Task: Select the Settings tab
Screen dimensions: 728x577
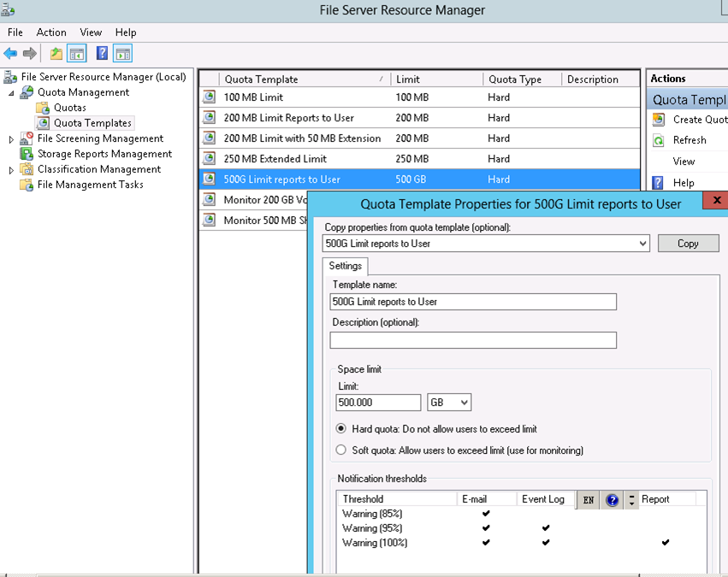Action: tap(345, 266)
